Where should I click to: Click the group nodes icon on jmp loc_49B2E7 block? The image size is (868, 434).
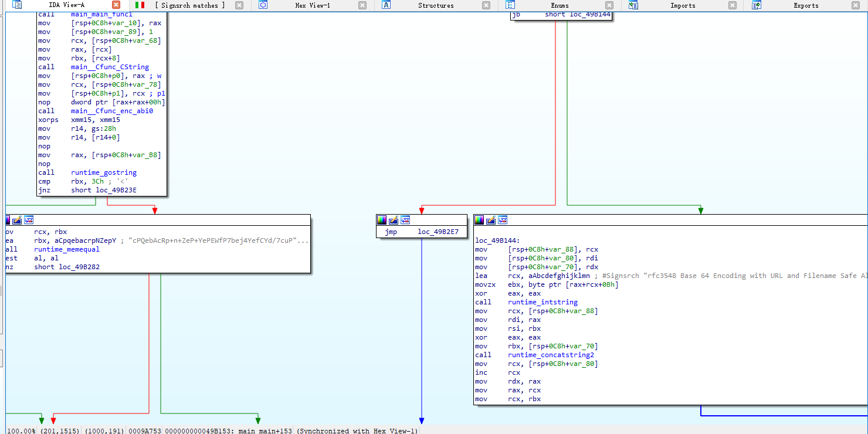[405, 220]
